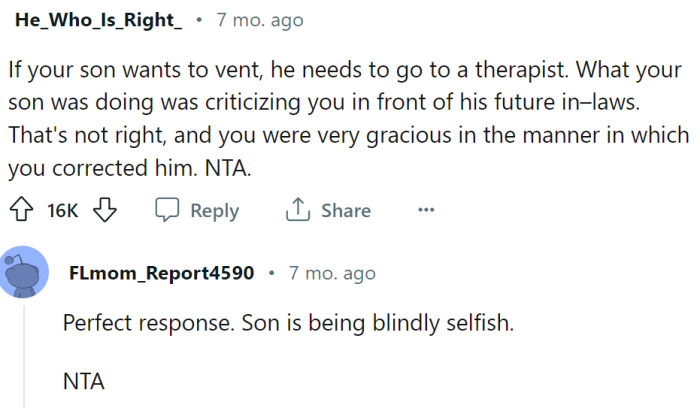Click the speech bubble reply icon
The width and height of the screenshot is (700, 408).
click(x=167, y=211)
